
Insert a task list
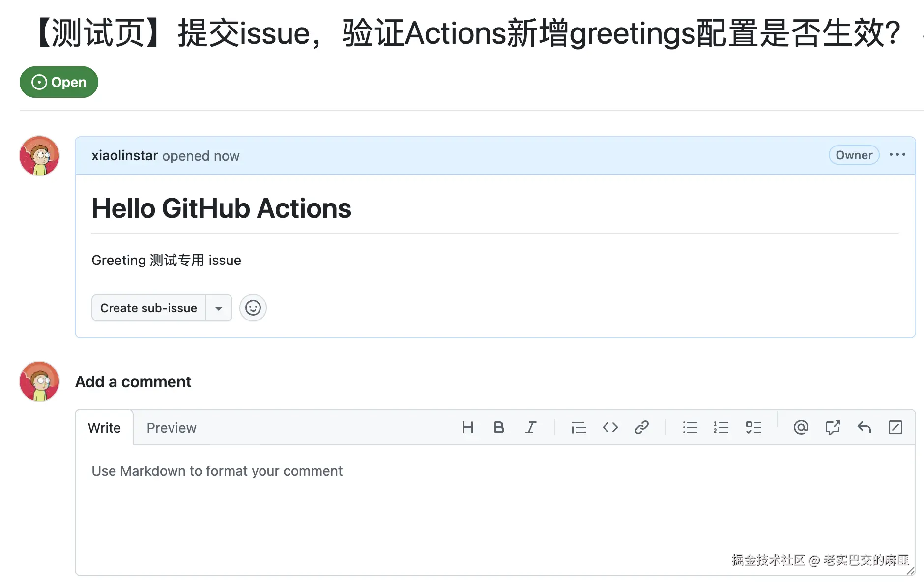[753, 427]
